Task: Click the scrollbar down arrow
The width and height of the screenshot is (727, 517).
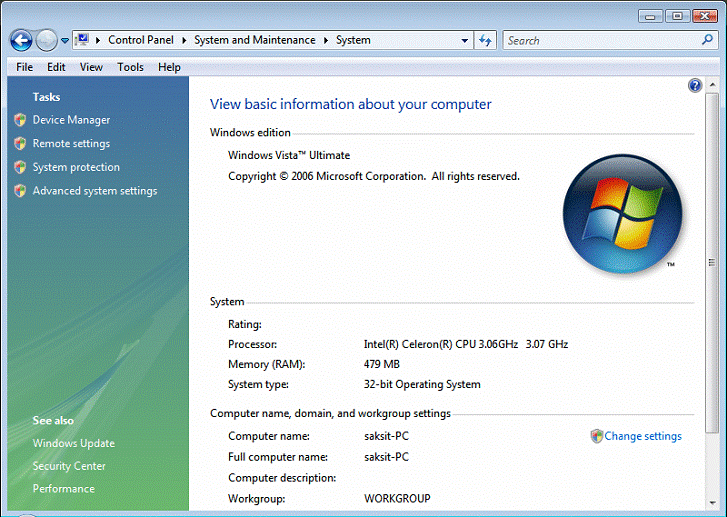Action: 712,503
